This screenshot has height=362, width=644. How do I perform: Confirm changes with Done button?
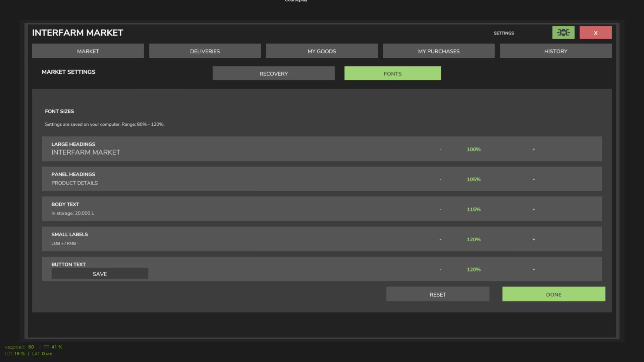pyautogui.click(x=554, y=294)
